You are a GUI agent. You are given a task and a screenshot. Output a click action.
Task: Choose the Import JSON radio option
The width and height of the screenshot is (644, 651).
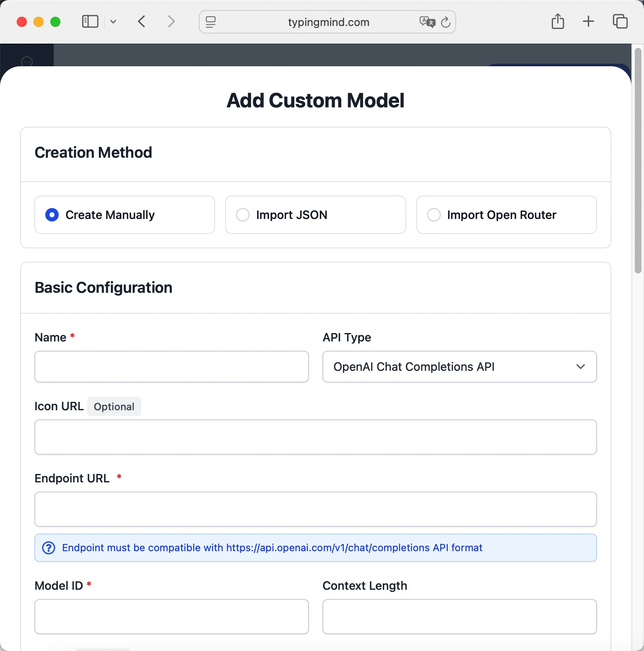coord(243,215)
